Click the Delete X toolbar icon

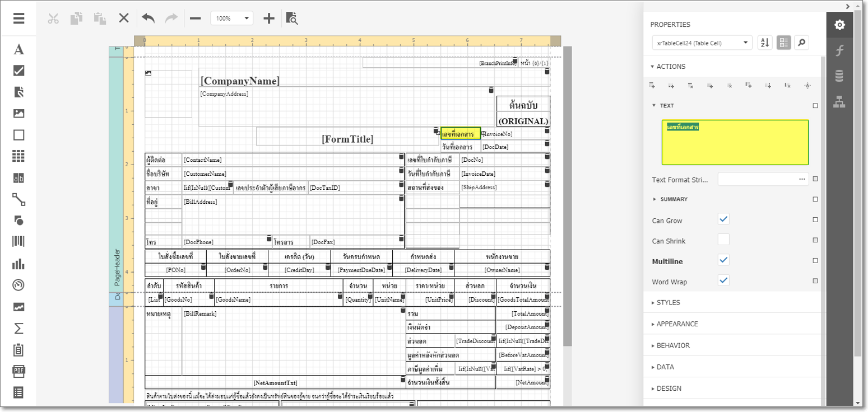point(124,18)
